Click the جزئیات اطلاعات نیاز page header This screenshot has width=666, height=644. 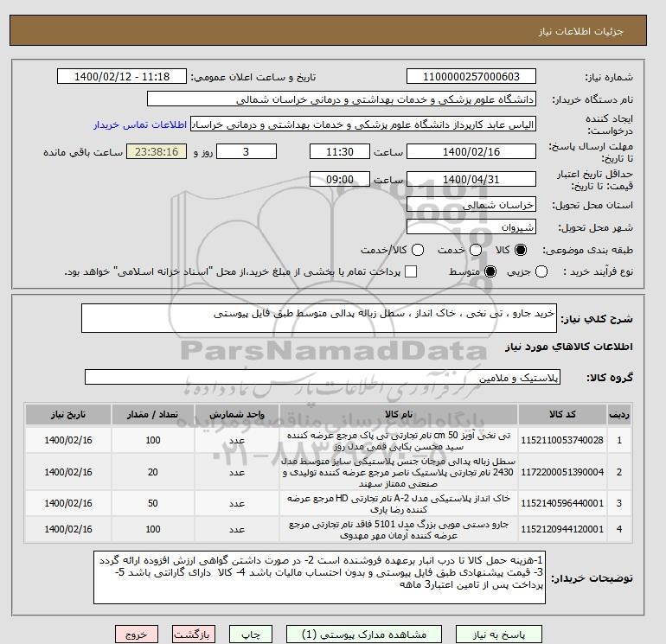pos(580,31)
